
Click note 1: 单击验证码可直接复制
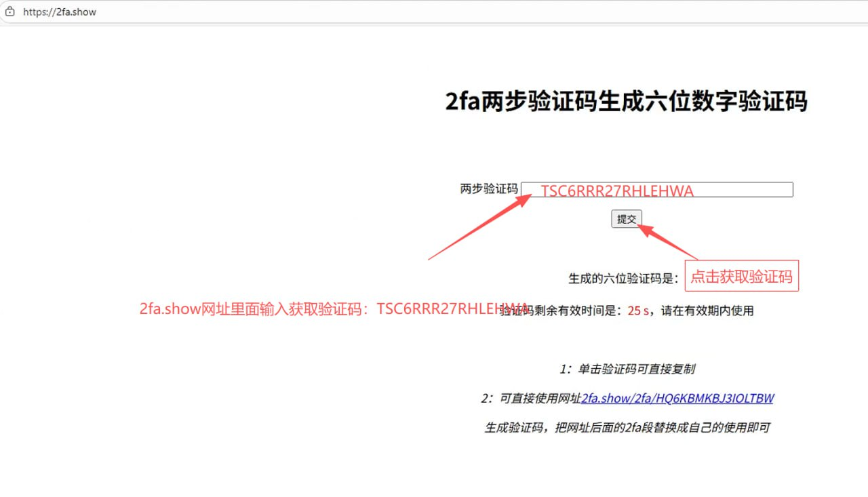pos(627,369)
